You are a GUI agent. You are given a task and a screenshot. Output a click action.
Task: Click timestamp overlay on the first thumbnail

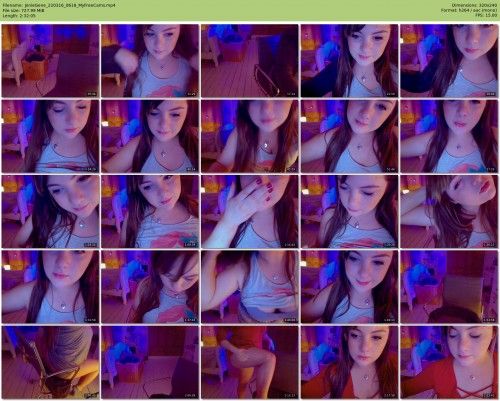pyautogui.click(x=92, y=94)
